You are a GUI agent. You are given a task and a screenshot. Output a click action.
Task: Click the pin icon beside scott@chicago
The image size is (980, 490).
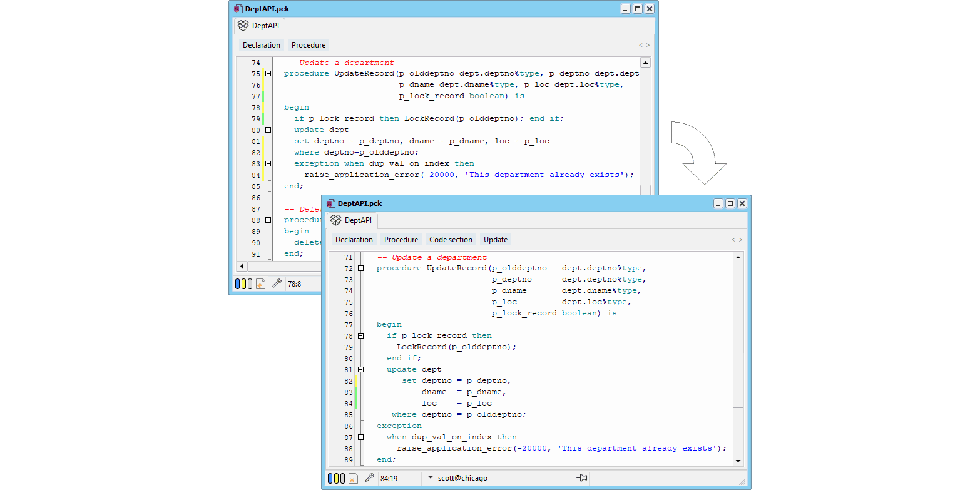[583, 478]
